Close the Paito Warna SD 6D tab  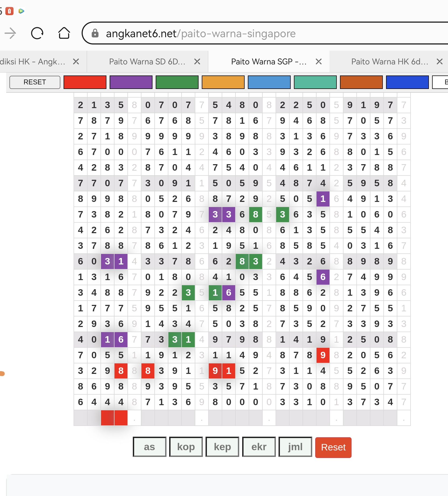[197, 62]
